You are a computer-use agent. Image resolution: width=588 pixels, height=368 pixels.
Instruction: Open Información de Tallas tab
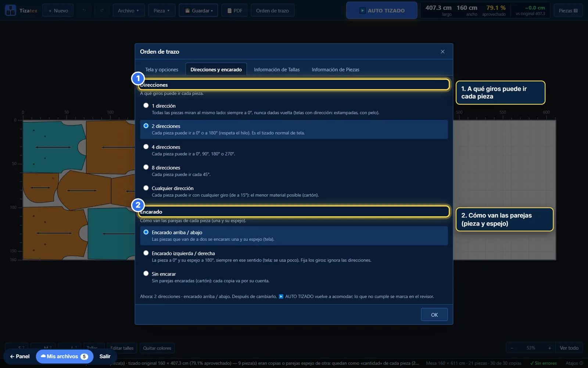pyautogui.click(x=277, y=70)
